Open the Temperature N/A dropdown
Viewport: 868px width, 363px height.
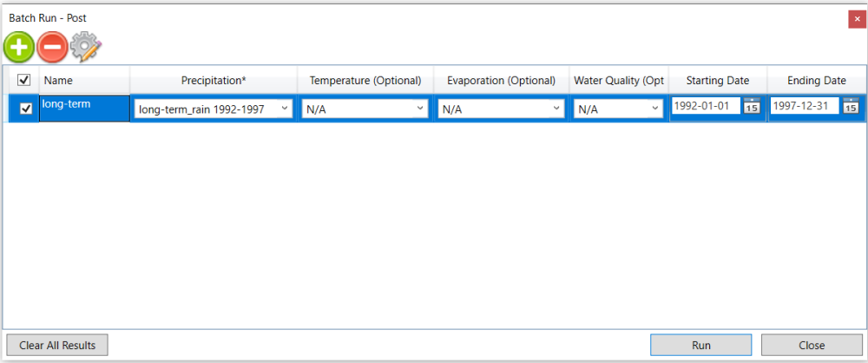tap(365, 109)
